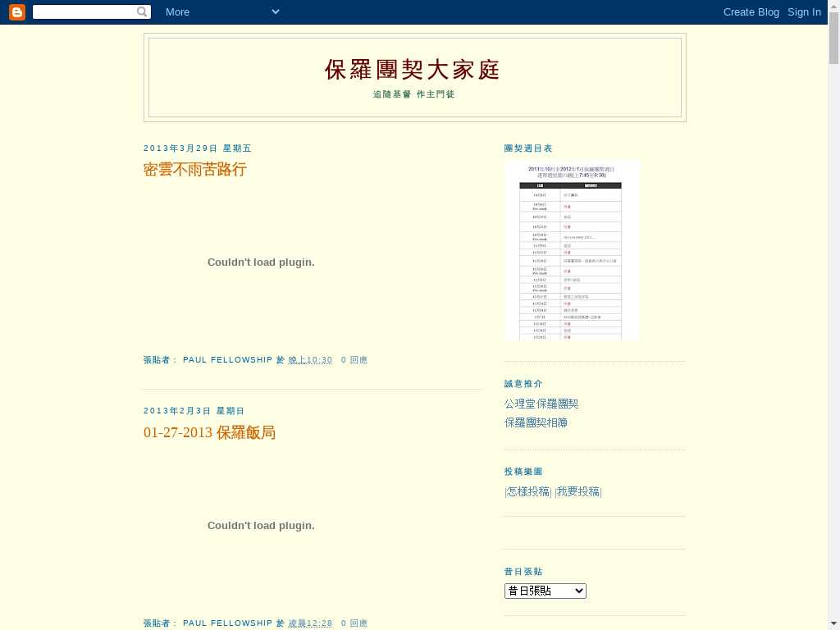Open the 0 回應 comments link of first post
840x630 pixels.
tap(354, 360)
